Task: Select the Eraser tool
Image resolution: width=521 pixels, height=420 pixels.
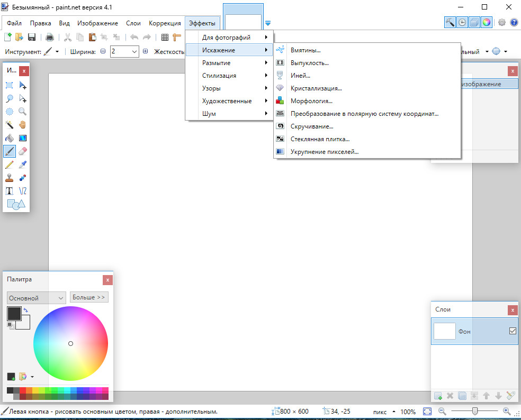Action: [22, 151]
